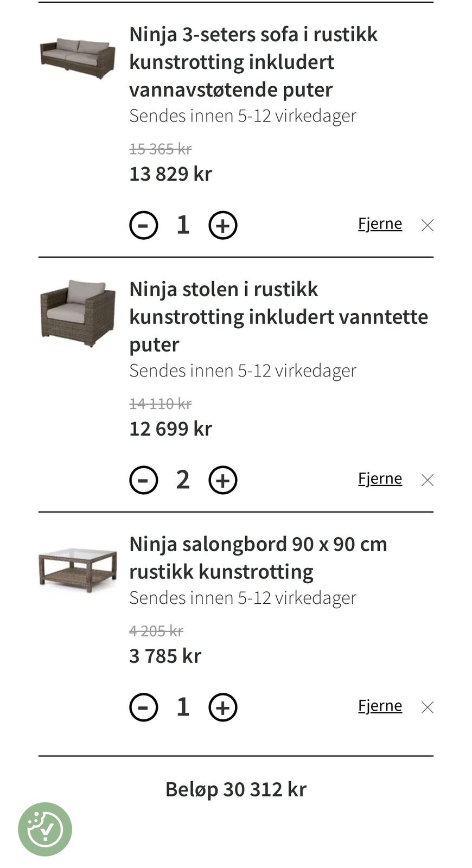The image size is (472, 868).
Task: Click Fjerne link for Ninja salongbord
Action: (x=380, y=706)
